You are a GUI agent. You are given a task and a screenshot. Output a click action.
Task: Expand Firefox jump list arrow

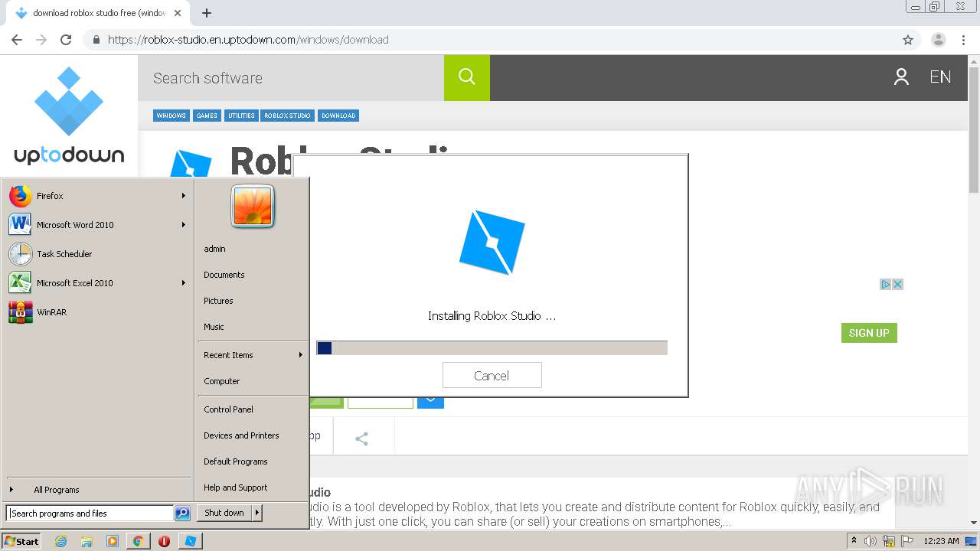pos(184,196)
